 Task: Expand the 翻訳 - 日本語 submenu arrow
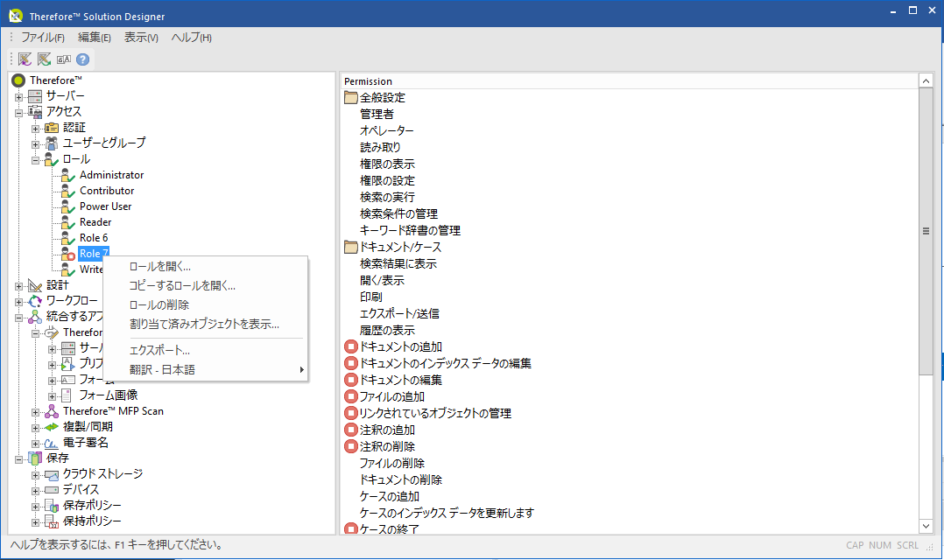(x=301, y=370)
